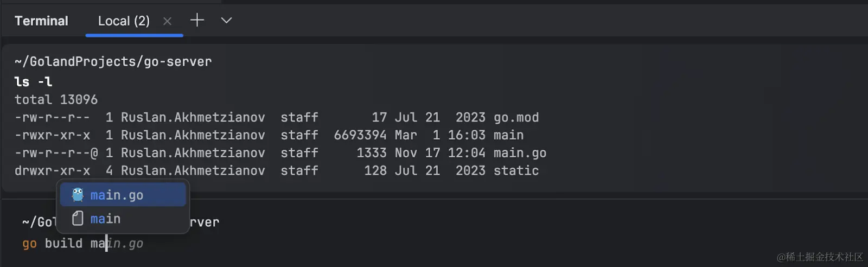The width and height of the screenshot is (868, 267).
Task: Click the ~/GolandProjects/go-server path header
Action: tap(113, 61)
